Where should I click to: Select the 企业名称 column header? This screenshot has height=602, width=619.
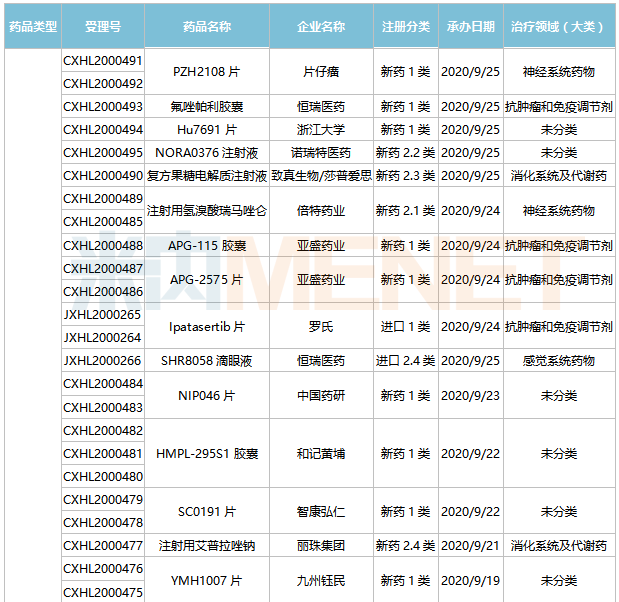(x=321, y=26)
